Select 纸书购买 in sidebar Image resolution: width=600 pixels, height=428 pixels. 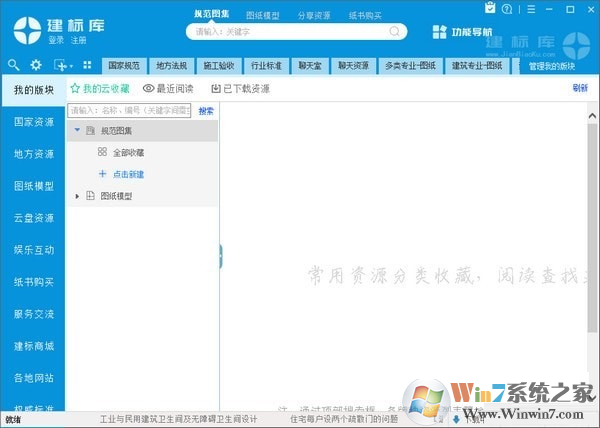click(x=34, y=282)
